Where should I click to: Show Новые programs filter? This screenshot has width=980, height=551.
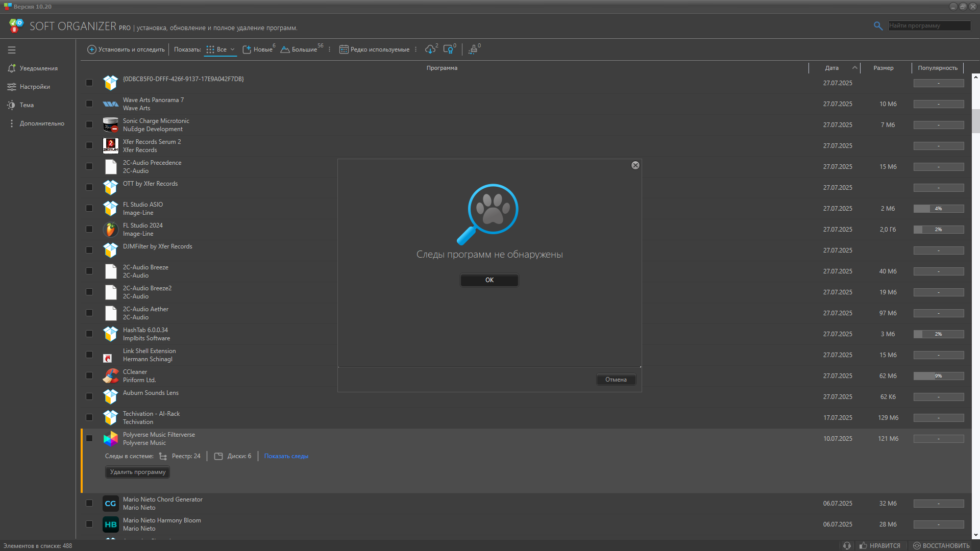258,49
